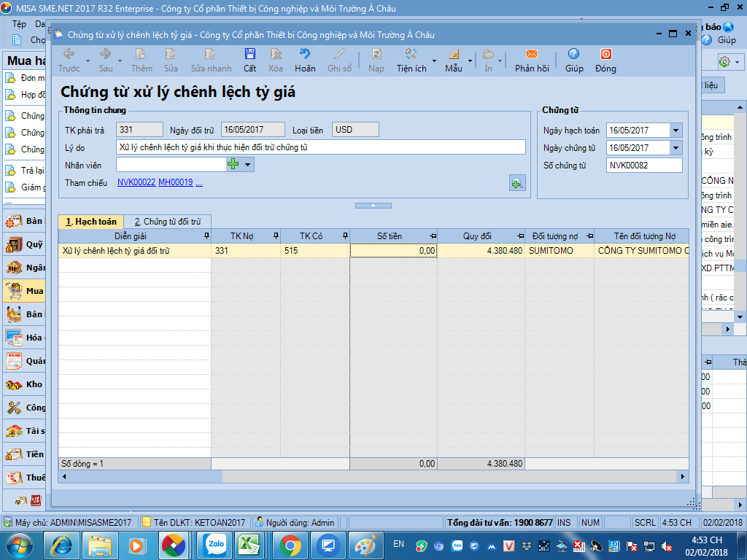Expand the Sau button dropdown arrow
This screenshot has height=560, width=747.
[120, 61]
